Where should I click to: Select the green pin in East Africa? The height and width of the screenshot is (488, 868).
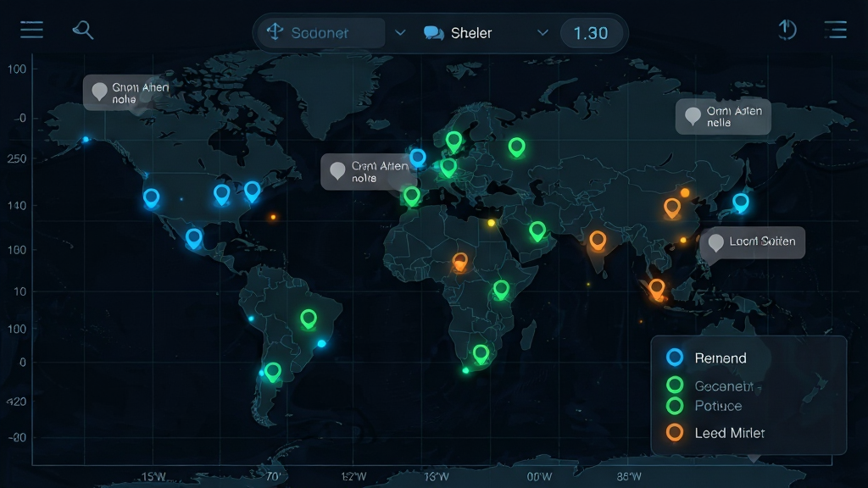point(501,290)
